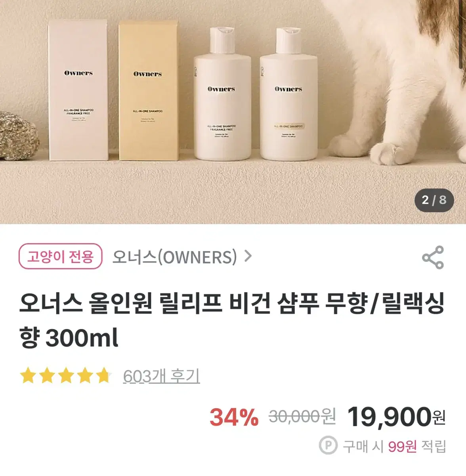Tap the product title 오너스 올인원 릴리프 샴푸

click(x=231, y=321)
